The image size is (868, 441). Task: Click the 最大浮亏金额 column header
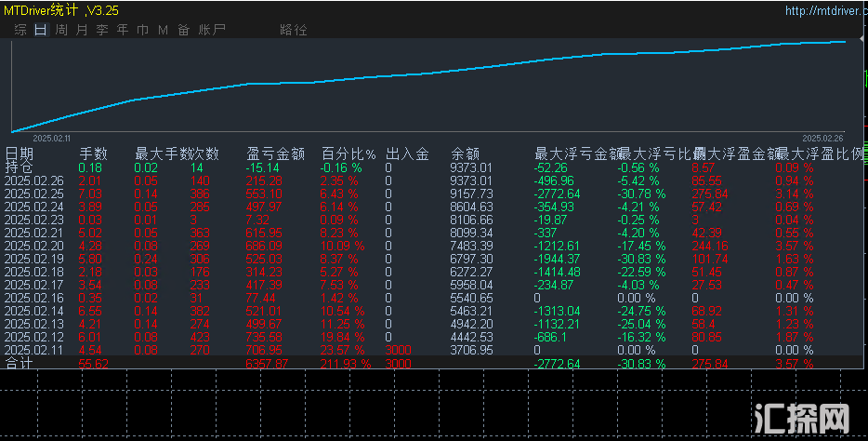point(576,154)
